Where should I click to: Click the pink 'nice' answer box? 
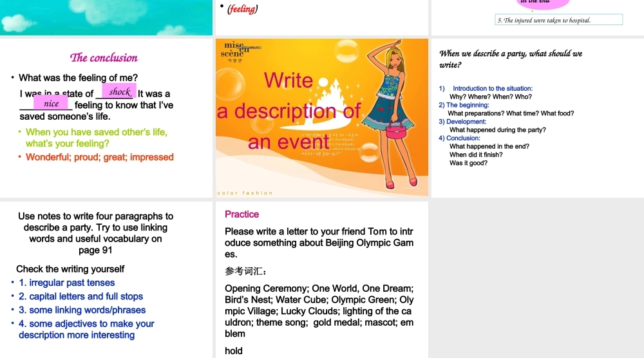(51, 102)
